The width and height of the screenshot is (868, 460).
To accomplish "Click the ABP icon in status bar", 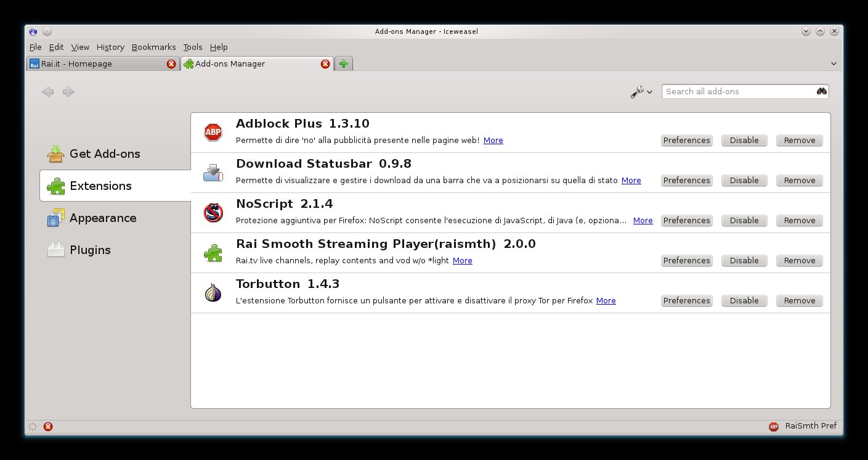I will [x=774, y=426].
